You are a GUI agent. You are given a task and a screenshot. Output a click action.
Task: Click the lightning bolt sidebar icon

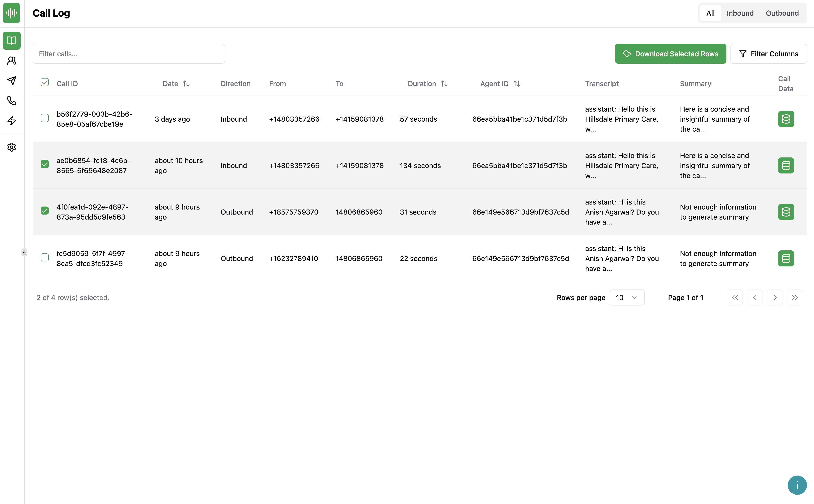tap(12, 121)
